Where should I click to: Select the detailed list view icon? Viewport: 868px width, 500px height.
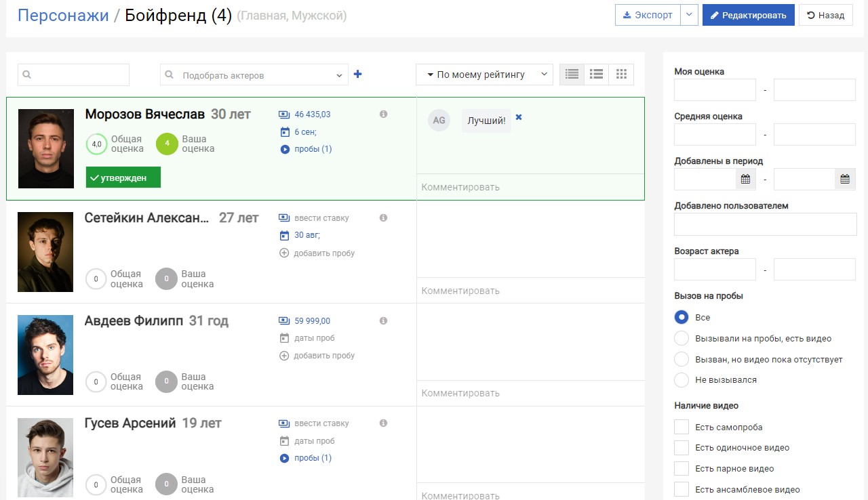pos(572,75)
